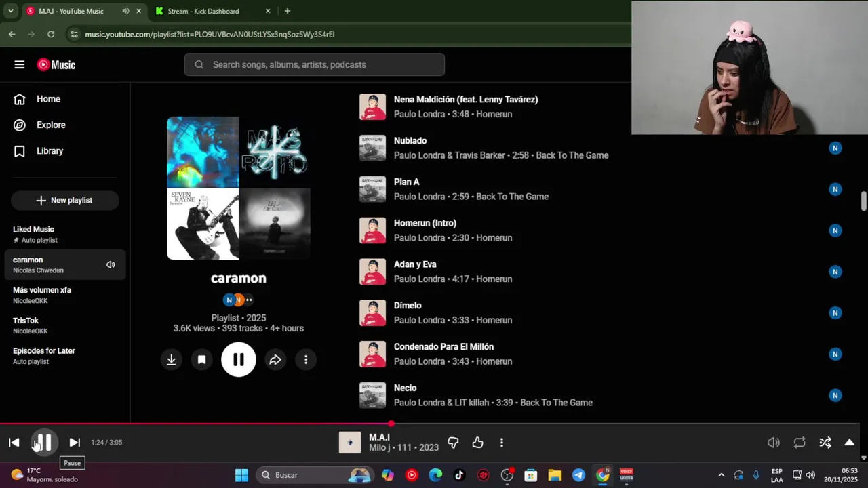Select the caramon playlist in sidebar
868x488 pixels.
(x=65, y=265)
